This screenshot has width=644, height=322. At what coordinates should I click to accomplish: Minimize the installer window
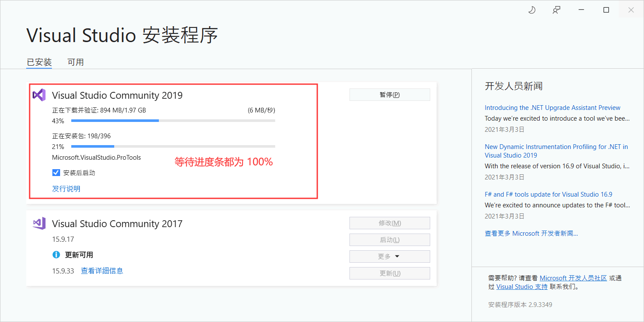[581, 10]
